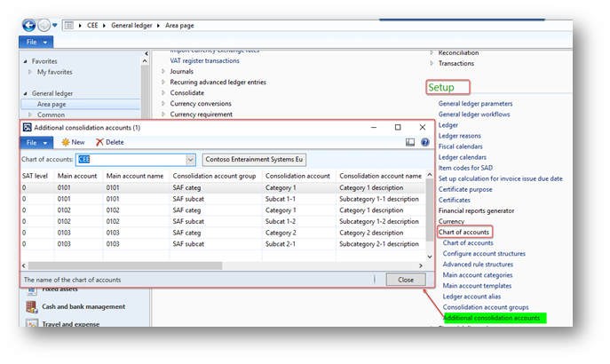Open the main window File menu
This screenshot has height=364, width=610.
36,42
